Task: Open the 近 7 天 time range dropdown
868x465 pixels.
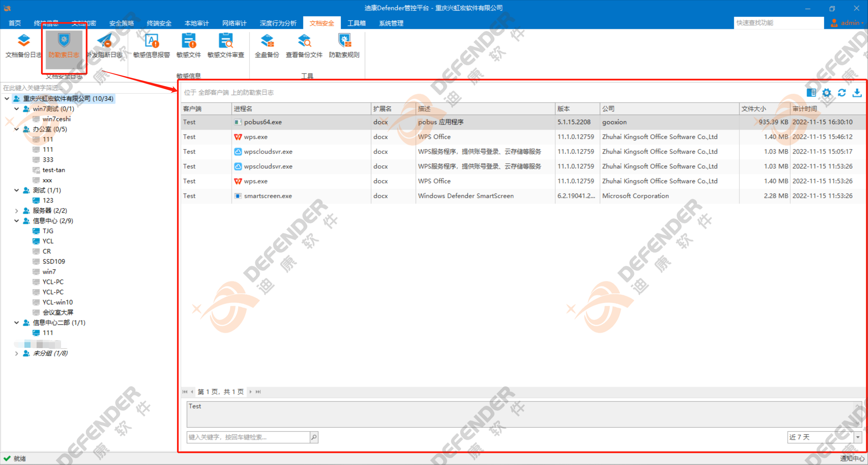Action: 858,437
